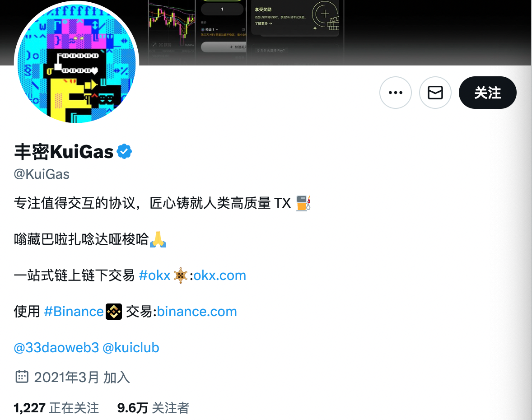Open the #Binance hashtag
Image resolution: width=532 pixels, height=420 pixels.
[74, 312]
